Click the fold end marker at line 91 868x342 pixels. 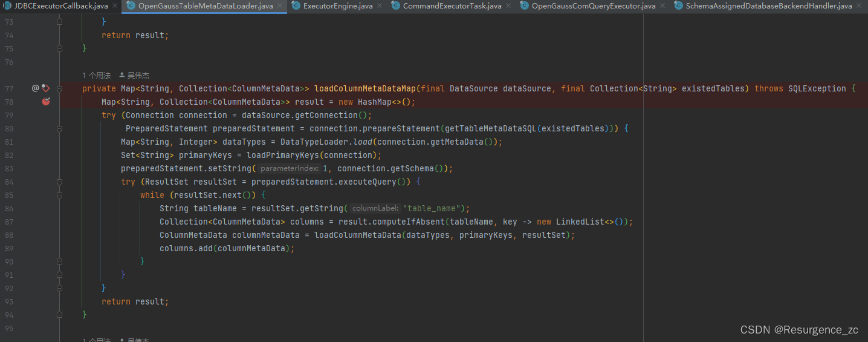pos(59,275)
